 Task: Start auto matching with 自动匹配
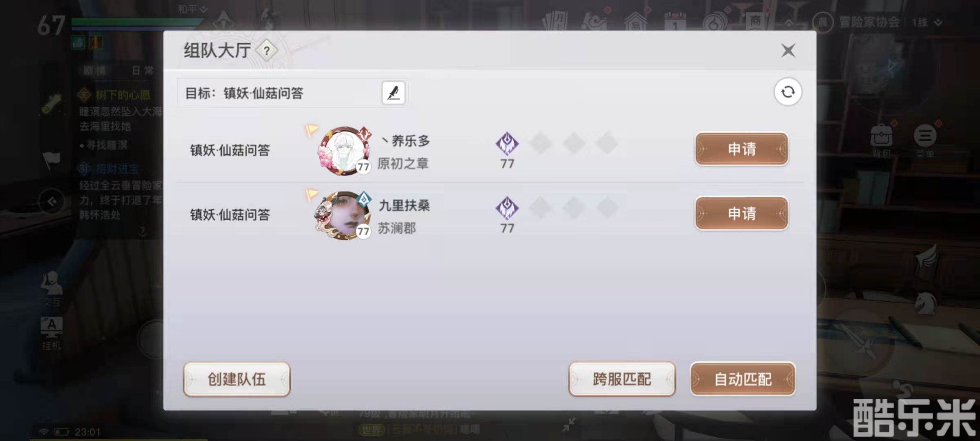pyautogui.click(x=743, y=379)
